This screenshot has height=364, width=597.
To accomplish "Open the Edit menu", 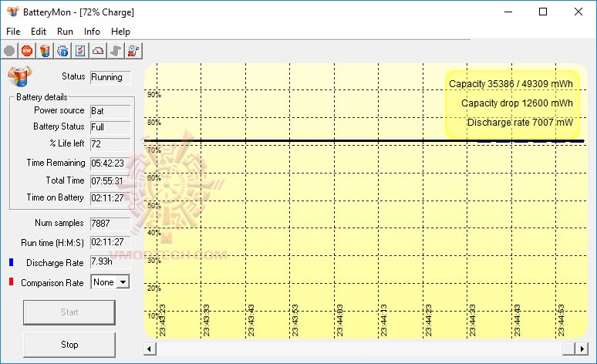I will click(x=39, y=31).
